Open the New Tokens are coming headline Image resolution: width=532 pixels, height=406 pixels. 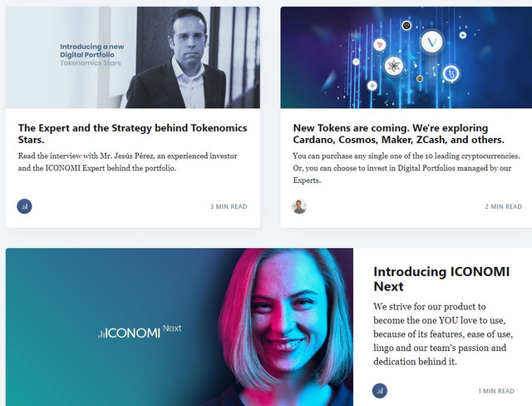click(x=399, y=134)
